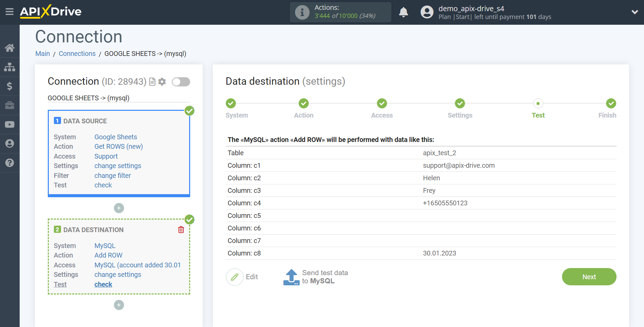Image resolution: width=644 pixels, height=327 pixels.
Task: Select the Frey value in c3
Action: (x=429, y=190)
